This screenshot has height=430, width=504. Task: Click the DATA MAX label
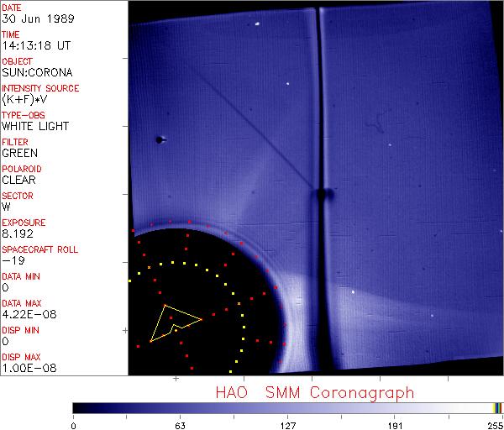coord(22,303)
